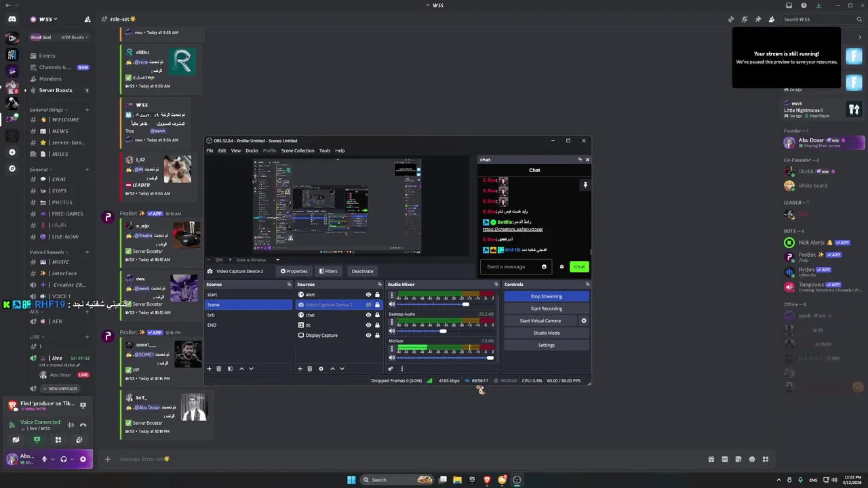Enable Studio Mode in Controls
The height and width of the screenshot is (488, 868).
click(547, 333)
